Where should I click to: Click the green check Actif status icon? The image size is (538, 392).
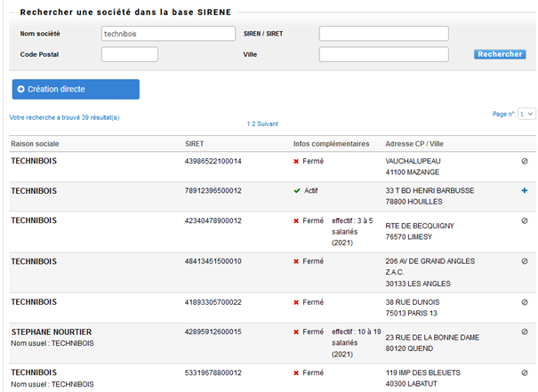[x=297, y=191]
